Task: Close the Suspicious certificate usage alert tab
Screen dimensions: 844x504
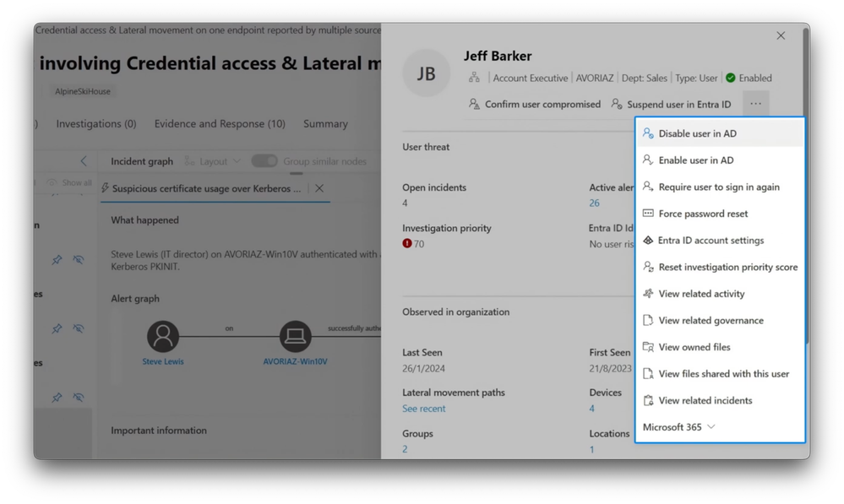Action: pyautogui.click(x=319, y=188)
